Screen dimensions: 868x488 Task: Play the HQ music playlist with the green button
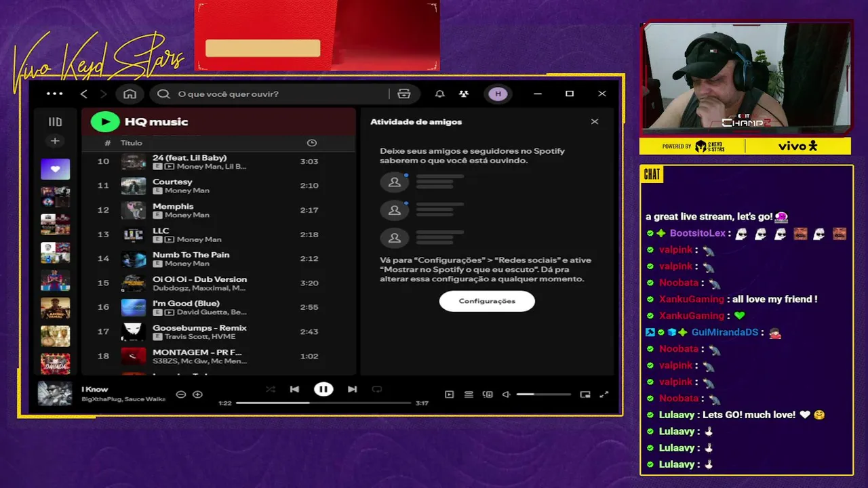104,122
